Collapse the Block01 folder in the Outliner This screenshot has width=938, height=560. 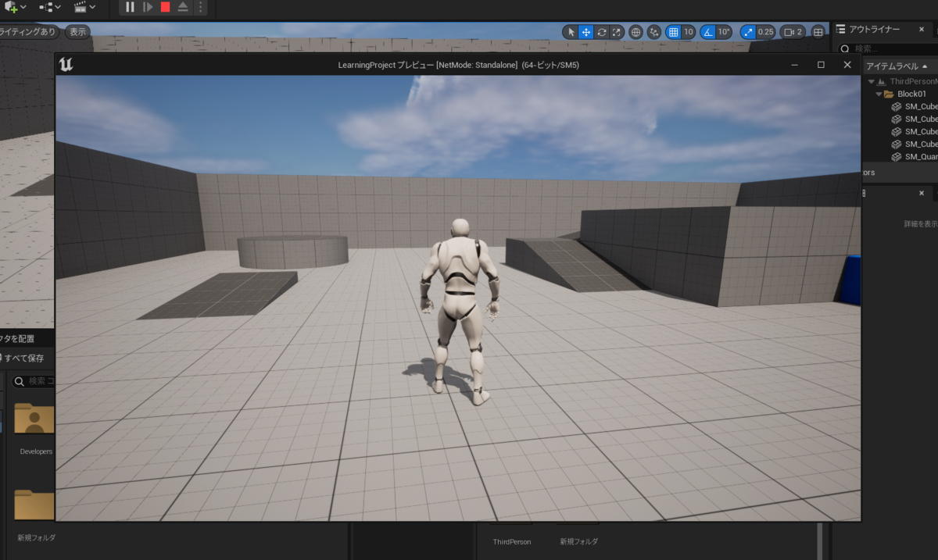coord(879,94)
